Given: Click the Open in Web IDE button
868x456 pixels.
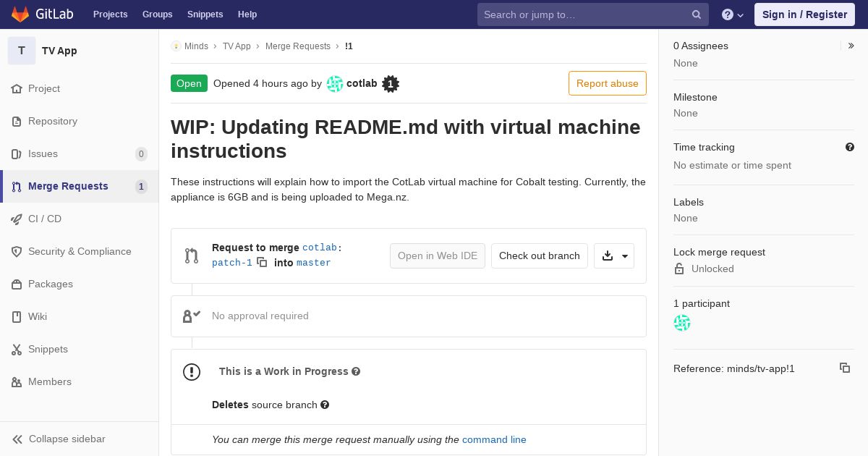Looking at the screenshot, I should pos(438,256).
